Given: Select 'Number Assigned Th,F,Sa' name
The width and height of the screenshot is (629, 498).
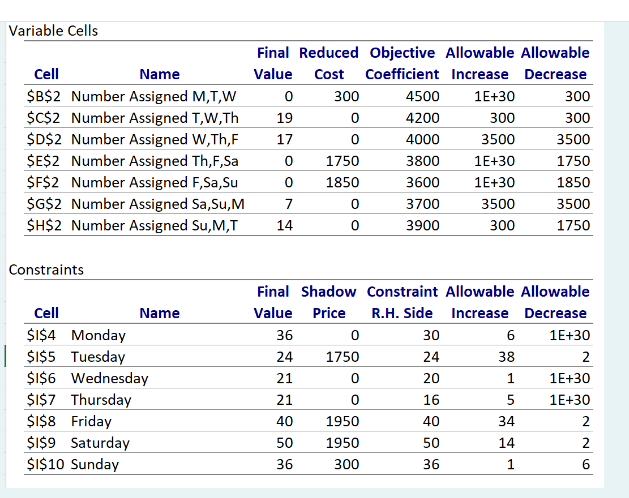Looking at the screenshot, I should [155, 161].
